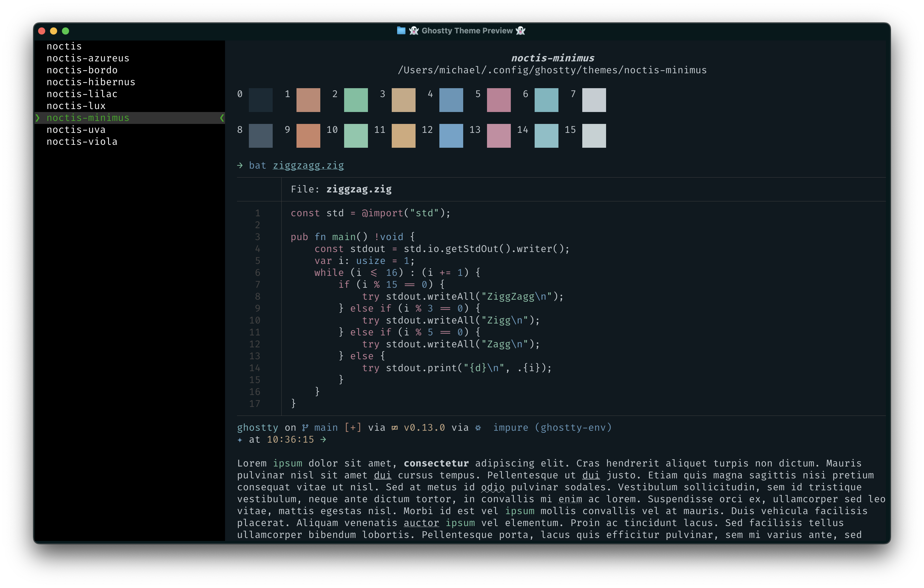Image resolution: width=924 pixels, height=588 pixels.
Task: Click line number 17 in the gutter
Action: (255, 404)
